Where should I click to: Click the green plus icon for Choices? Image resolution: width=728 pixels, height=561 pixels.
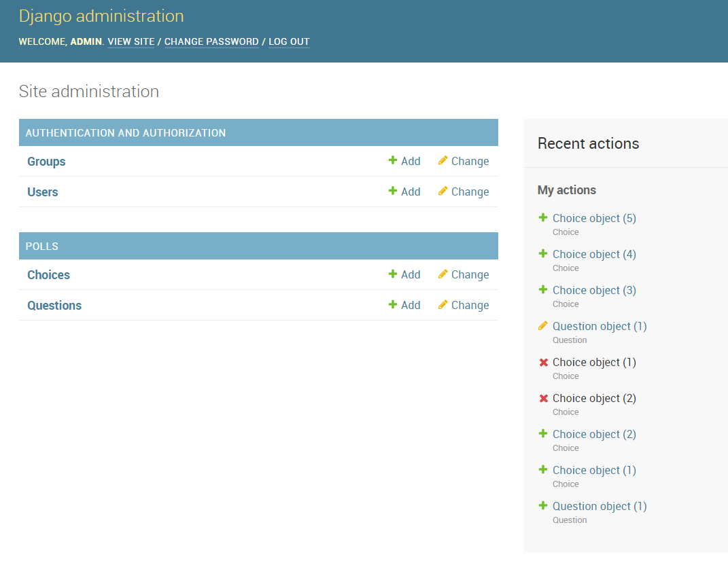(393, 274)
